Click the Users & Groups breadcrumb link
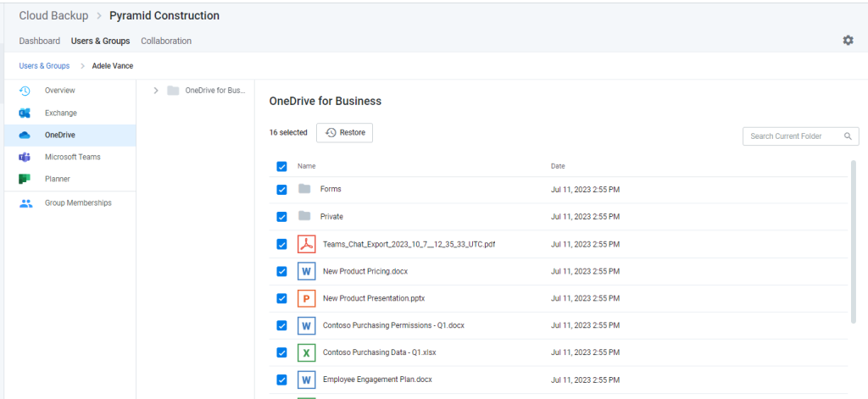This screenshot has width=868, height=399. (44, 66)
